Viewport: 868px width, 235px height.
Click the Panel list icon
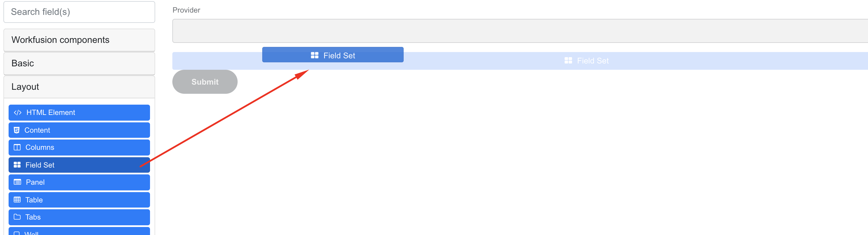tap(17, 182)
